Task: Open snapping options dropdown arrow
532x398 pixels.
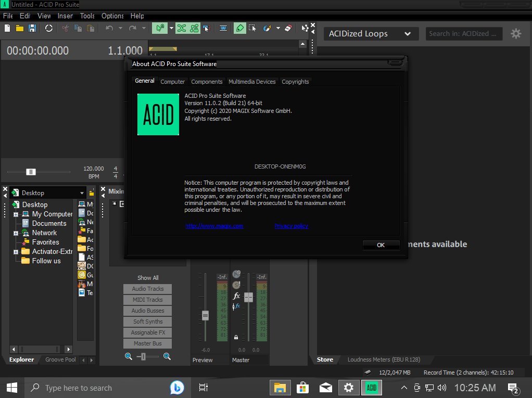Action: [171, 28]
